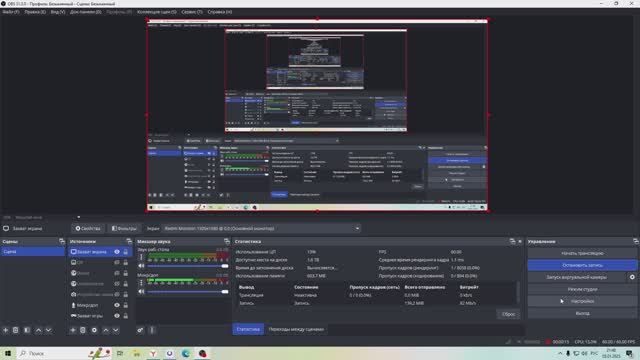Open the Справка menu
Screen dimensions: 640x360
[x=220, y=12]
